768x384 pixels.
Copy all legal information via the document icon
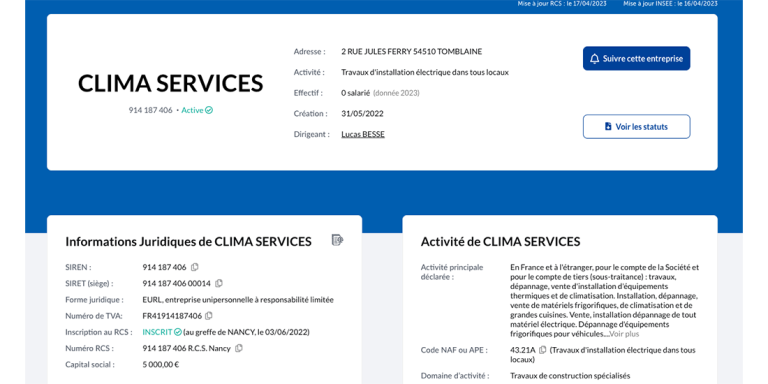point(337,240)
